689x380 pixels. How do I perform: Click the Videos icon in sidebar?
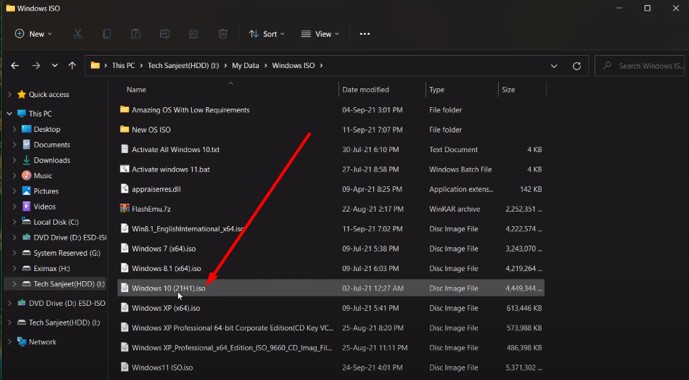click(26, 206)
